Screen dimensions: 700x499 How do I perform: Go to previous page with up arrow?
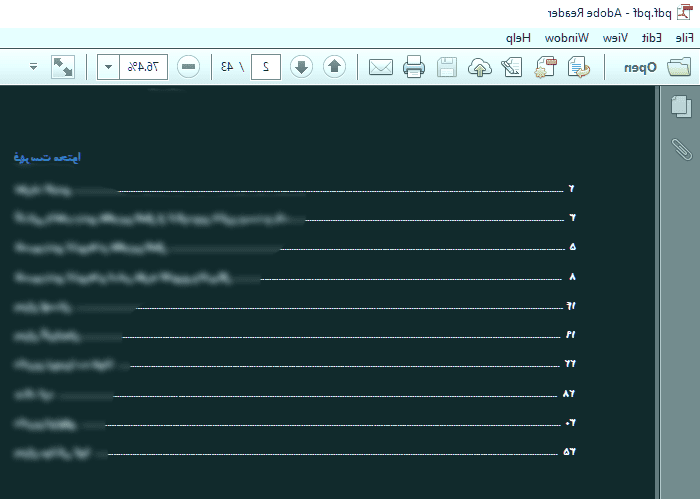coord(334,67)
